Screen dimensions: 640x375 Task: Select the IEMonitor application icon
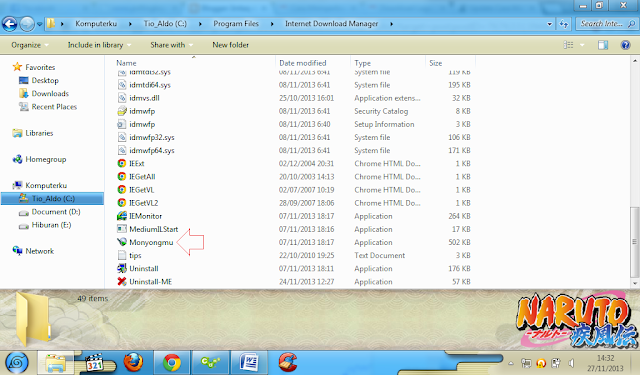[x=122, y=216]
